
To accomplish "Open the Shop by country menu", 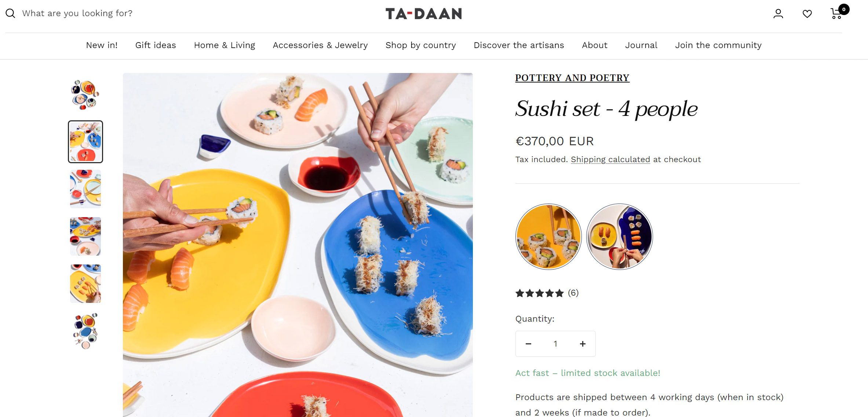I will [421, 45].
